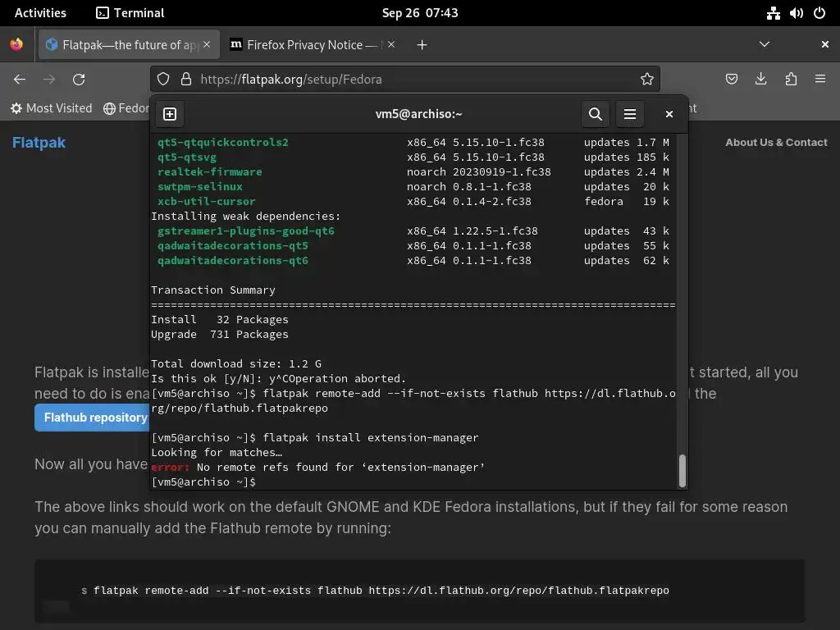Open Firefox extensions puzzle icon
Viewport: 840px width, 630px height.
click(x=791, y=80)
